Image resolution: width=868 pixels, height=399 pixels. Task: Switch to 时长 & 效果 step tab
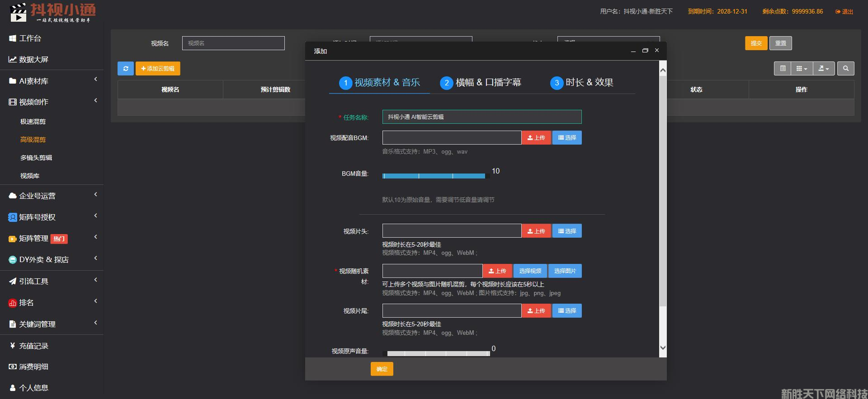coord(582,83)
